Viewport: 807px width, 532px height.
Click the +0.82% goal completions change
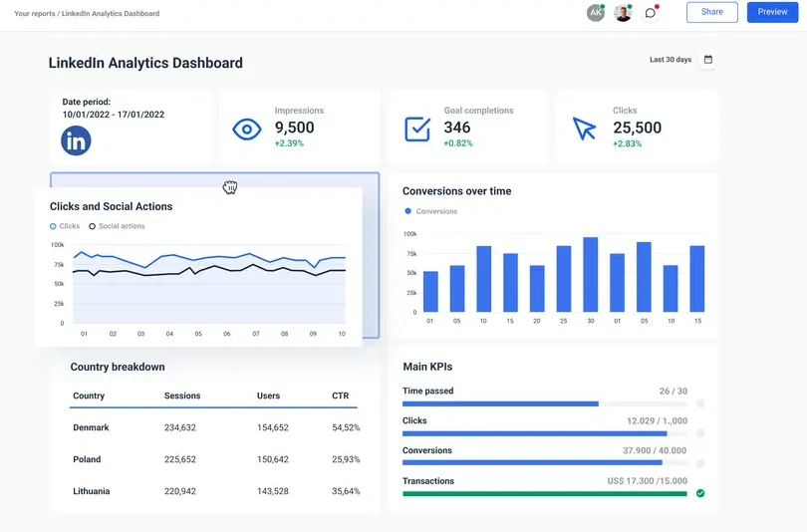[458, 143]
